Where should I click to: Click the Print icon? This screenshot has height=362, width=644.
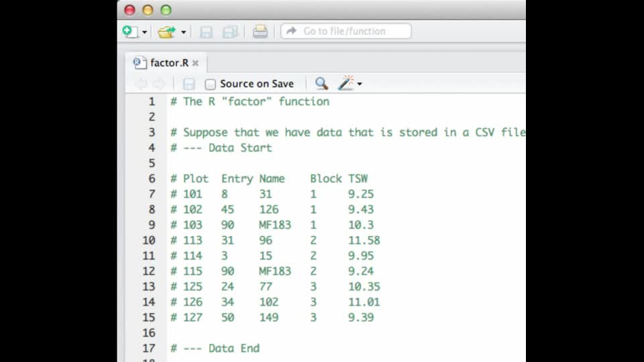260,32
